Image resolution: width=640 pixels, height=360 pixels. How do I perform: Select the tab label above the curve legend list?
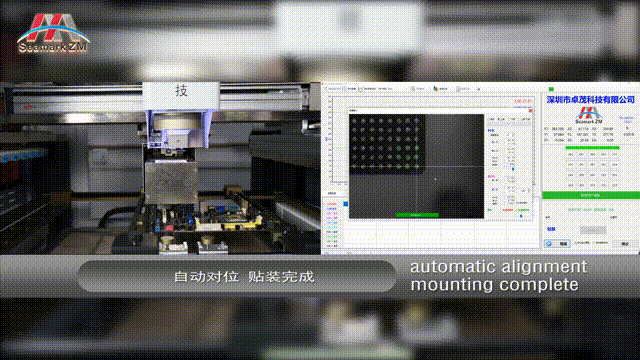click(x=332, y=193)
